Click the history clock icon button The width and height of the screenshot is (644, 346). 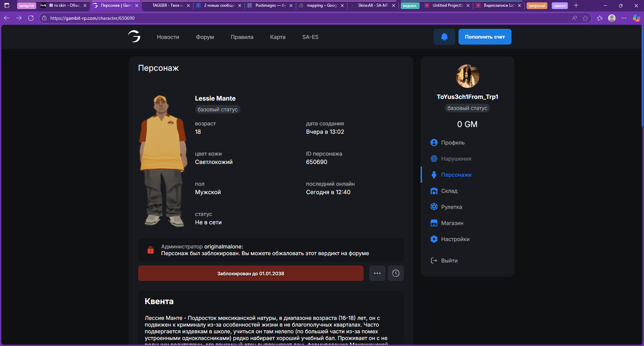pyautogui.click(x=396, y=273)
